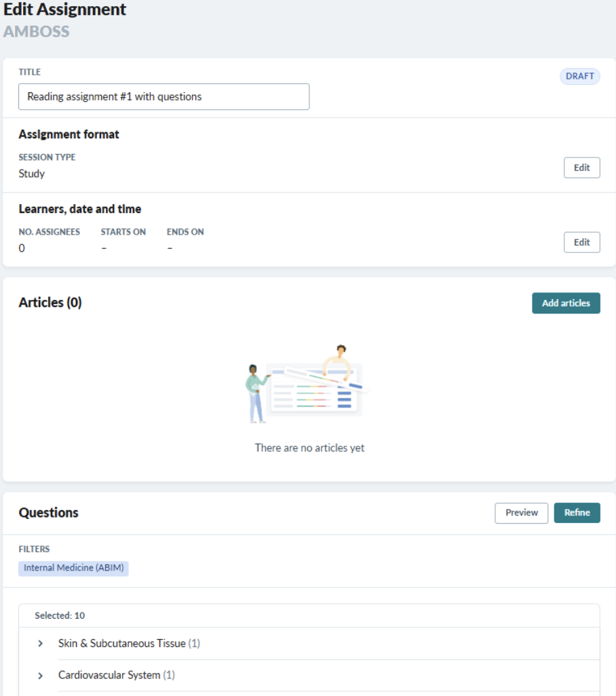
Task: Click the No. Assignees value zero
Action: pyautogui.click(x=22, y=248)
